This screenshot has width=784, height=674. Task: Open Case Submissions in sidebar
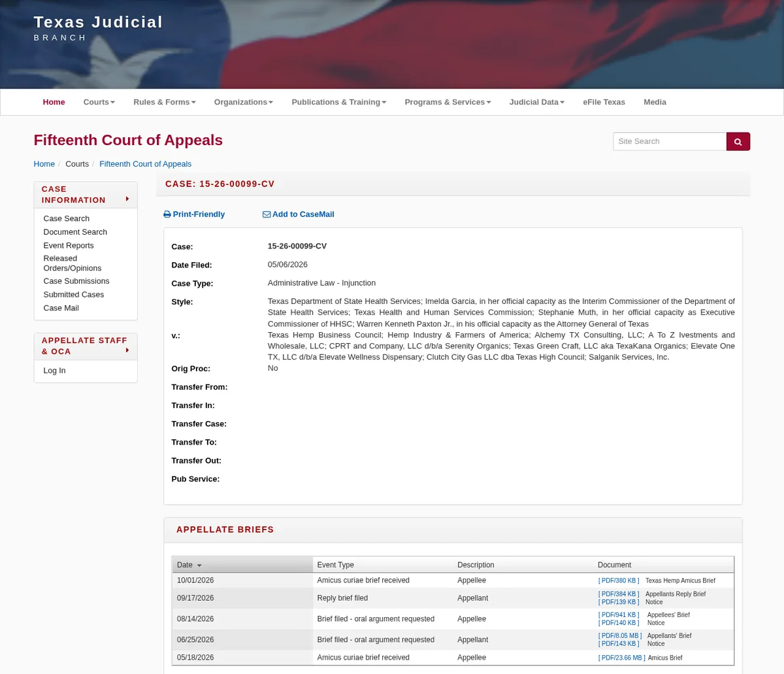[76, 281]
